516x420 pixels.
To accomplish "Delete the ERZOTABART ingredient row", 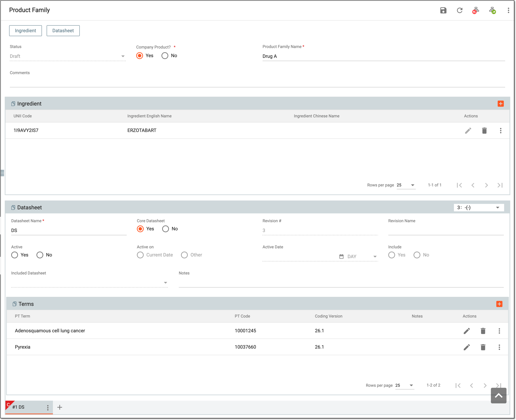I will coord(484,131).
